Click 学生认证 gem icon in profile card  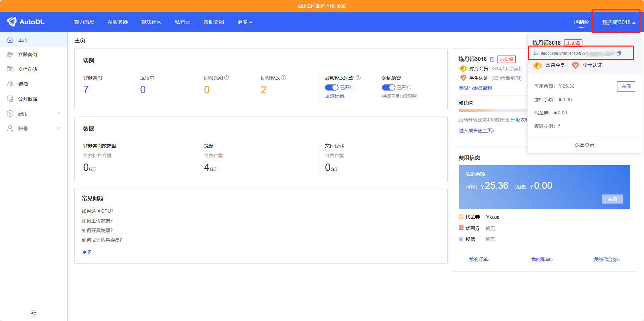click(463, 78)
